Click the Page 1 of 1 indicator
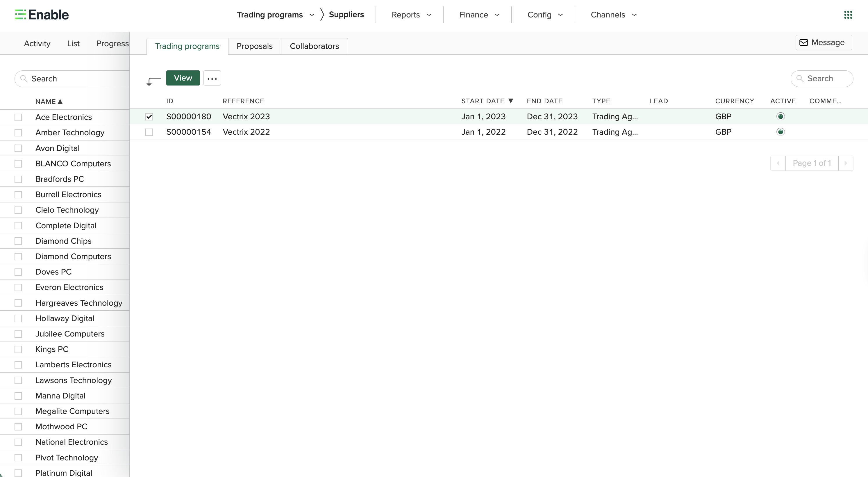Image resolution: width=868 pixels, height=477 pixels. coord(812,163)
